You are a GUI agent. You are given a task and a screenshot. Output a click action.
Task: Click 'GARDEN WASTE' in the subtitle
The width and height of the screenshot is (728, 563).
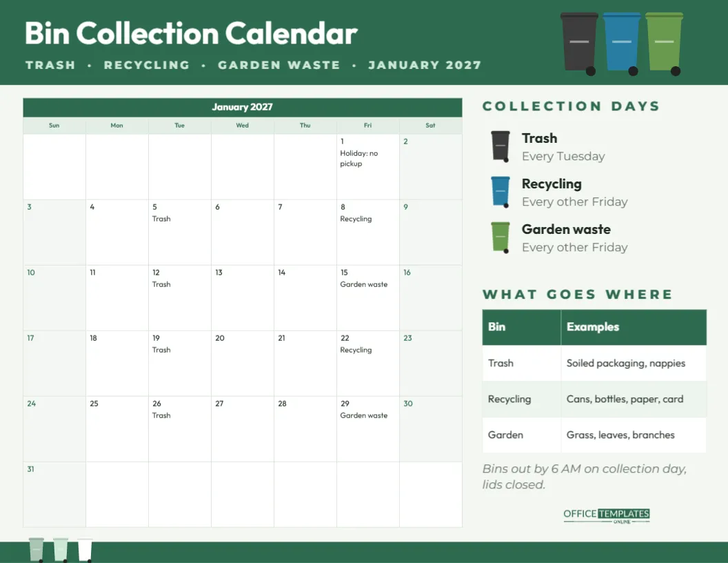coord(279,65)
